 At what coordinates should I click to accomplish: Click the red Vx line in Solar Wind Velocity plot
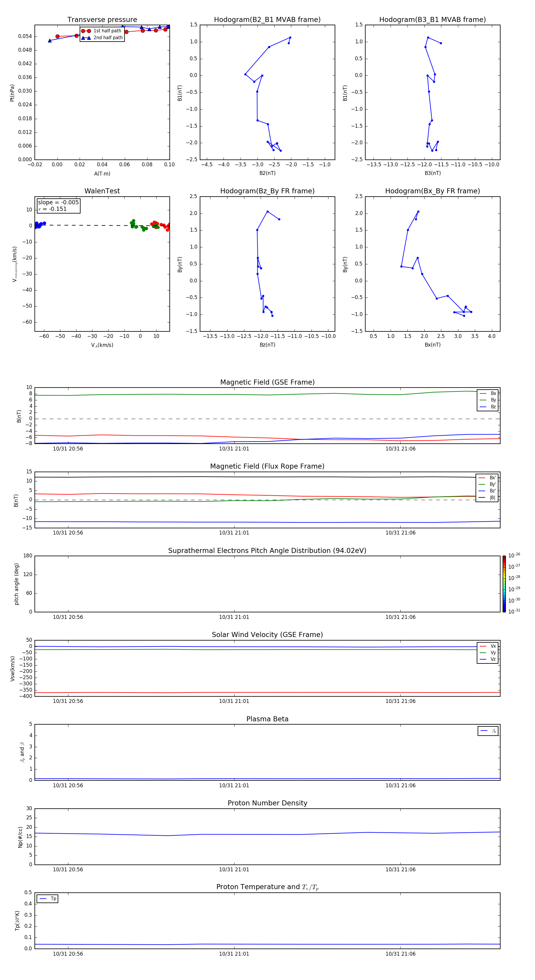point(267,693)
